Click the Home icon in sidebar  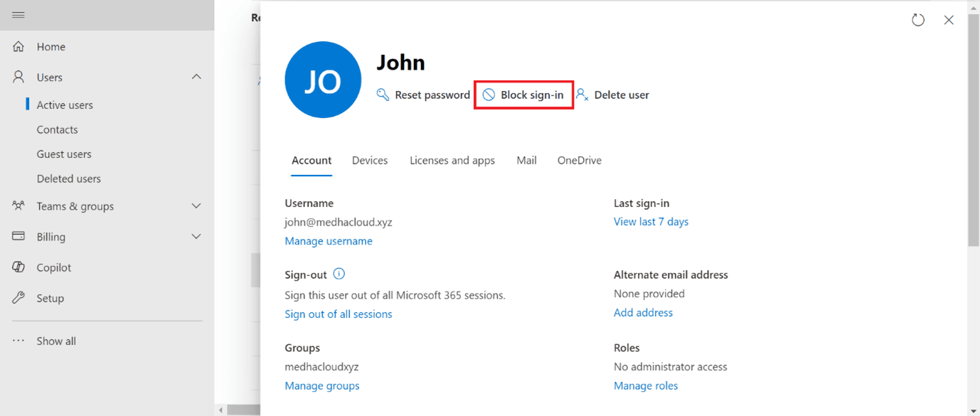18,46
